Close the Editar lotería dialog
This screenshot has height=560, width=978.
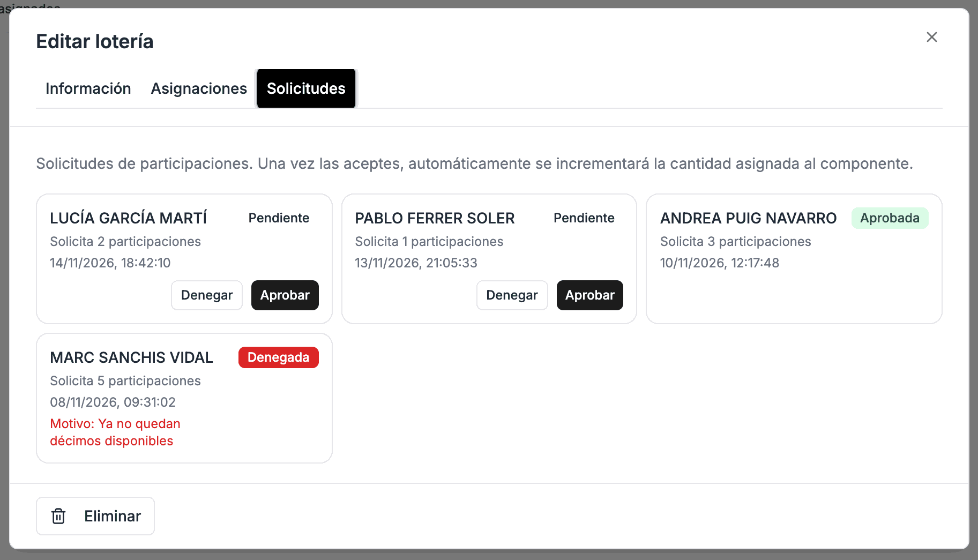point(932,37)
